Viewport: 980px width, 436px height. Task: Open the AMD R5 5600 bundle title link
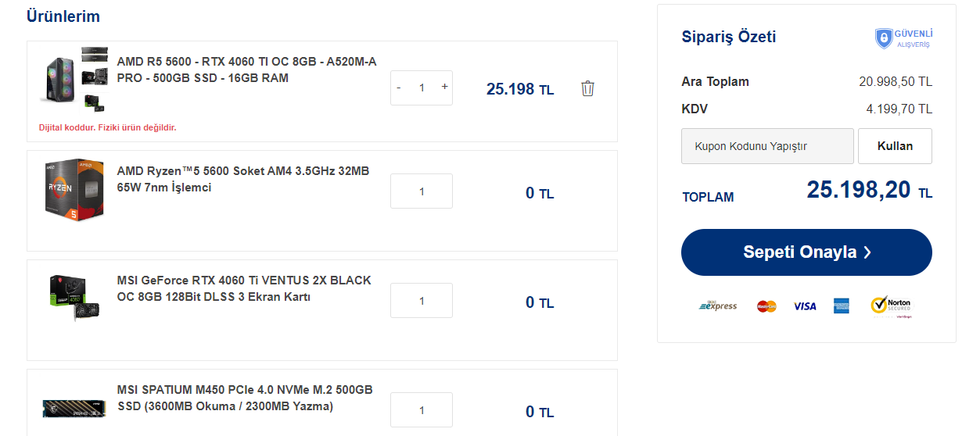pyautogui.click(x=246, y=70)
